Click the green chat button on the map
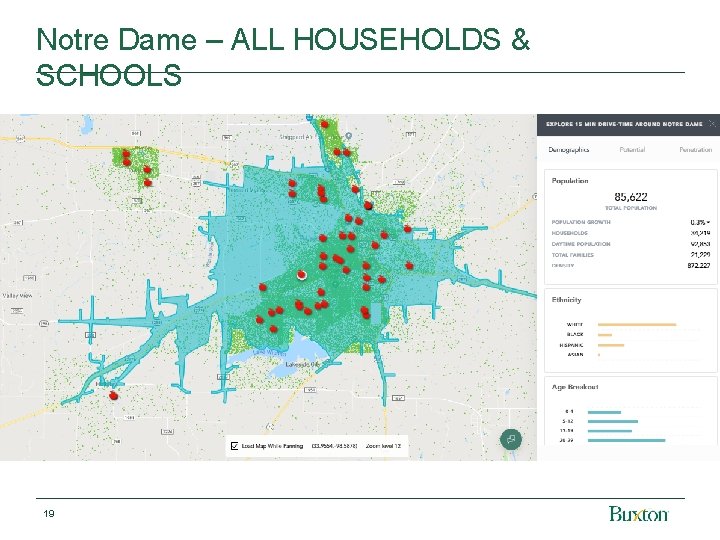 511,439
